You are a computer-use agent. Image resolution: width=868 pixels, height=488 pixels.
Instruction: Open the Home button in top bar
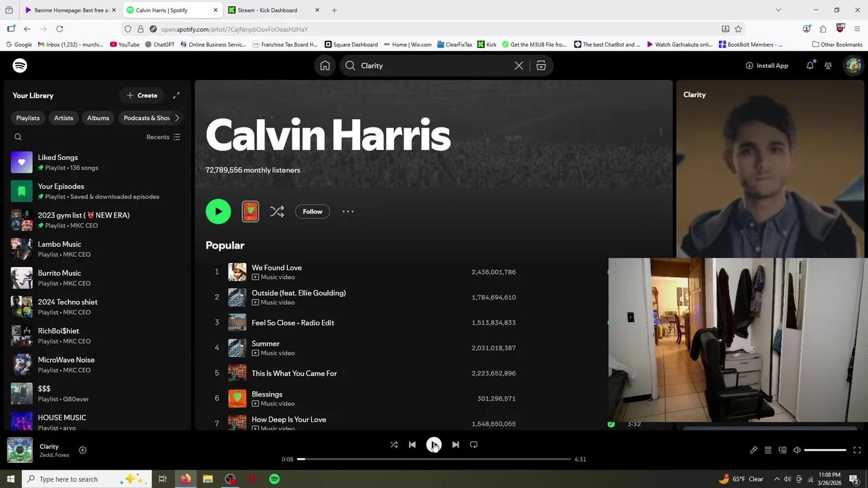pyautogui.click(x=325, y=66)
